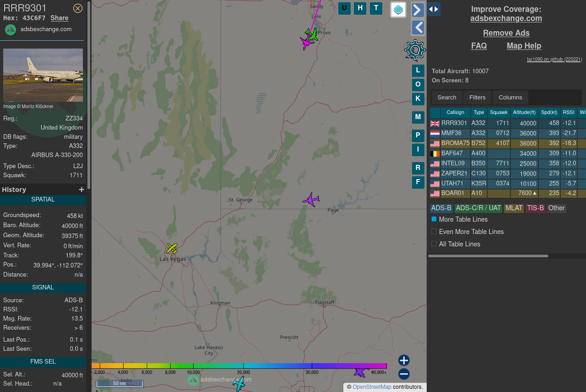Sort table by Type column

click(479, 113)
